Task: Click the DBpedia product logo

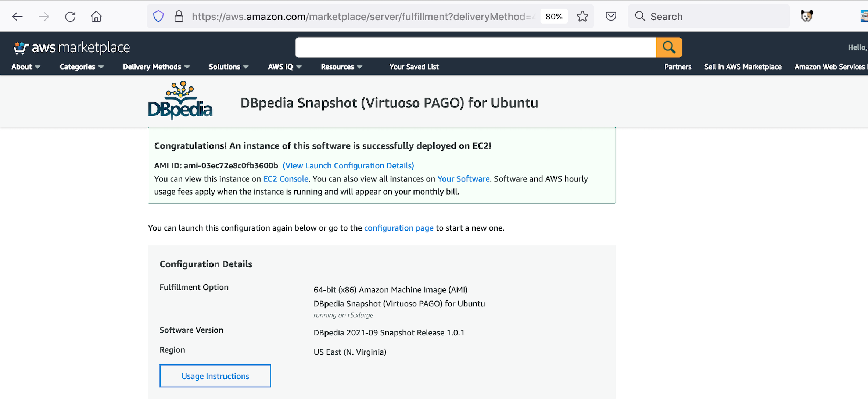Action: coord(180,101)
